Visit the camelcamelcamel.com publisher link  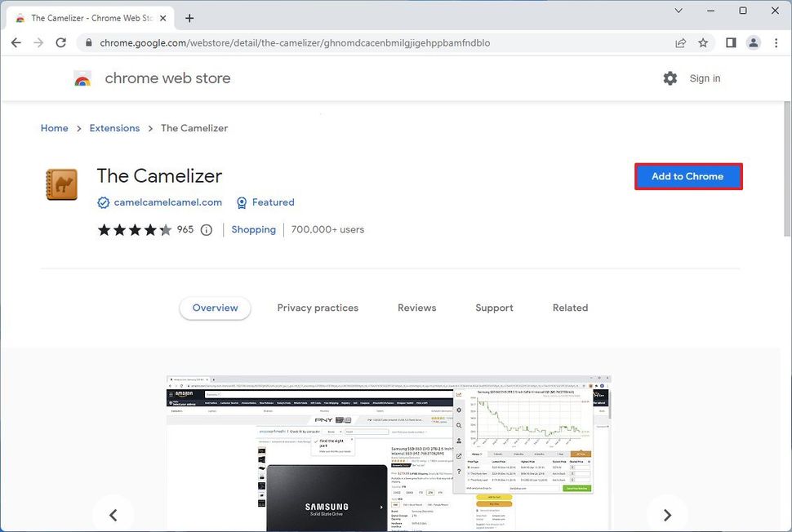(167, 202)
